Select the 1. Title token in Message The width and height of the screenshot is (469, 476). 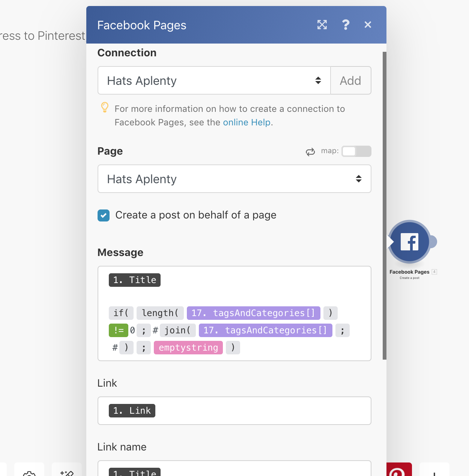coord(134,280)
